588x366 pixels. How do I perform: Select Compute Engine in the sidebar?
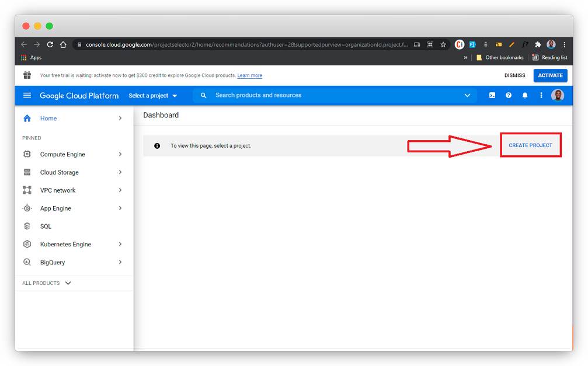coord(74,154)
